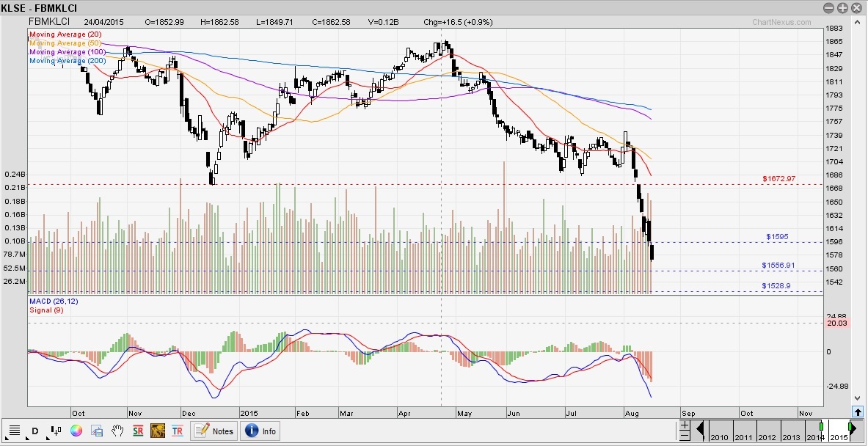Click the 2015 label on date axis

[250, 413]
